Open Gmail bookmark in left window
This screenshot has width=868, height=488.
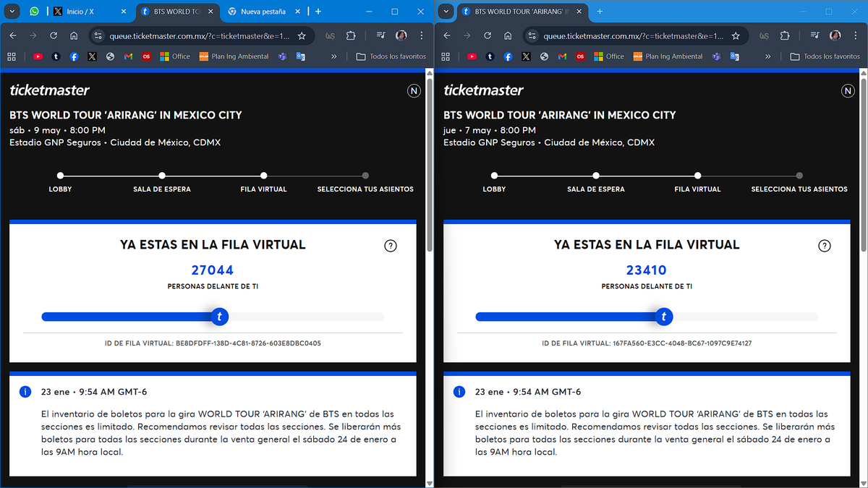tap(128, 56)
